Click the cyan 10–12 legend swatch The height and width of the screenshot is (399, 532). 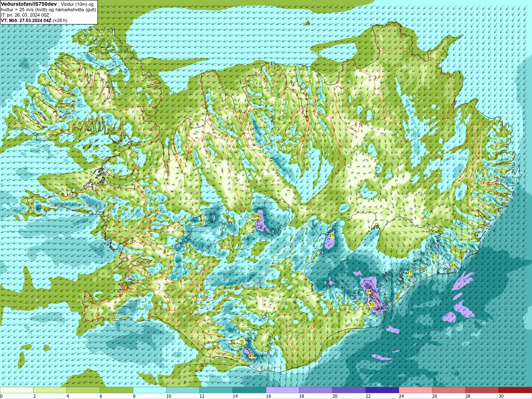tap(183, 390)
